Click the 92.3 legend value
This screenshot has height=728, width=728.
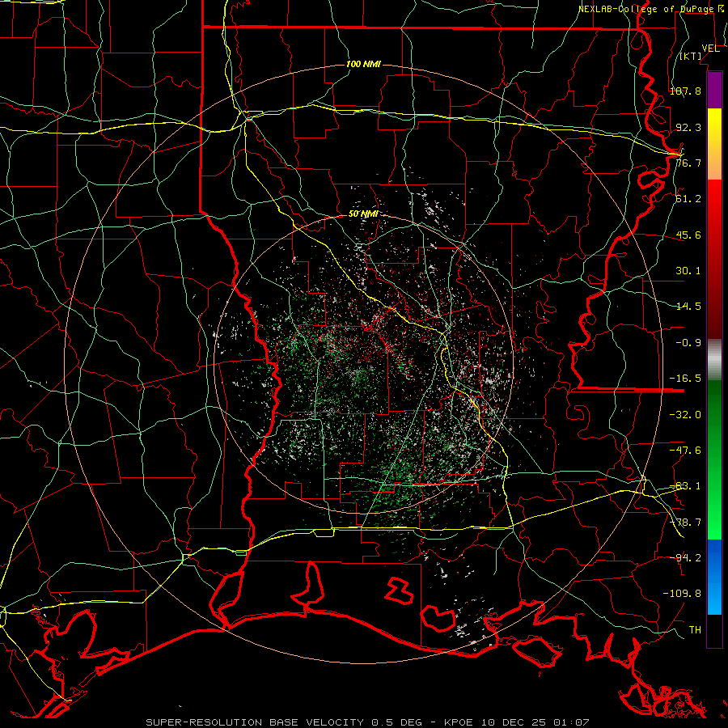(x=688, y=127)
